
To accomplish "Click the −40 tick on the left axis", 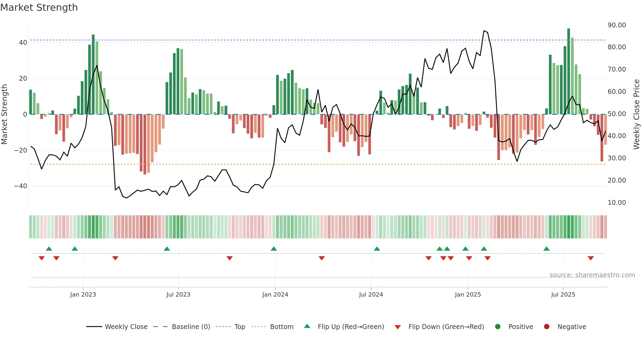I will (x=21, y=186).
